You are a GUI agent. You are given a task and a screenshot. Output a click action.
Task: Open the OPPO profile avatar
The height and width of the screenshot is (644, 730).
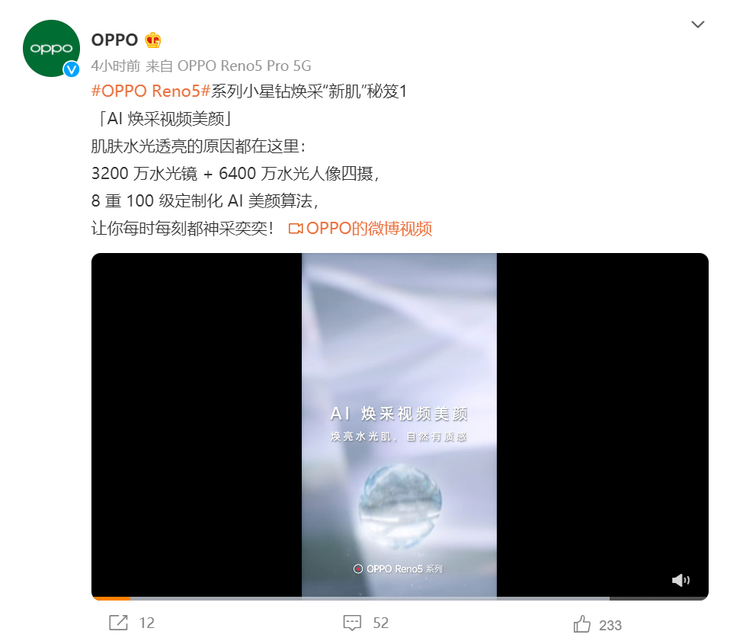51,48
